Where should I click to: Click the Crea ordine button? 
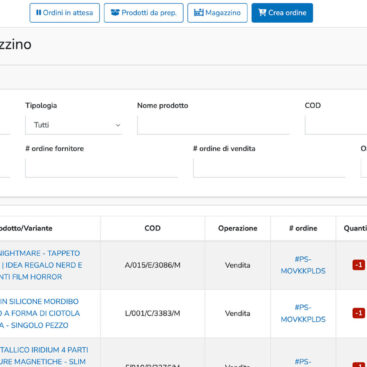282,13
